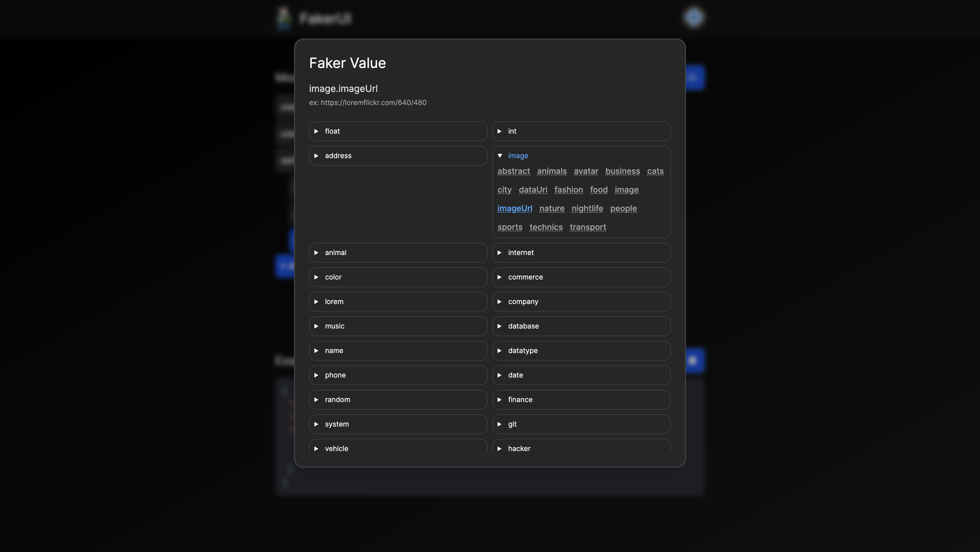980x552 pixels.
Task: Select the dataUri option
Action: point(533,190)
